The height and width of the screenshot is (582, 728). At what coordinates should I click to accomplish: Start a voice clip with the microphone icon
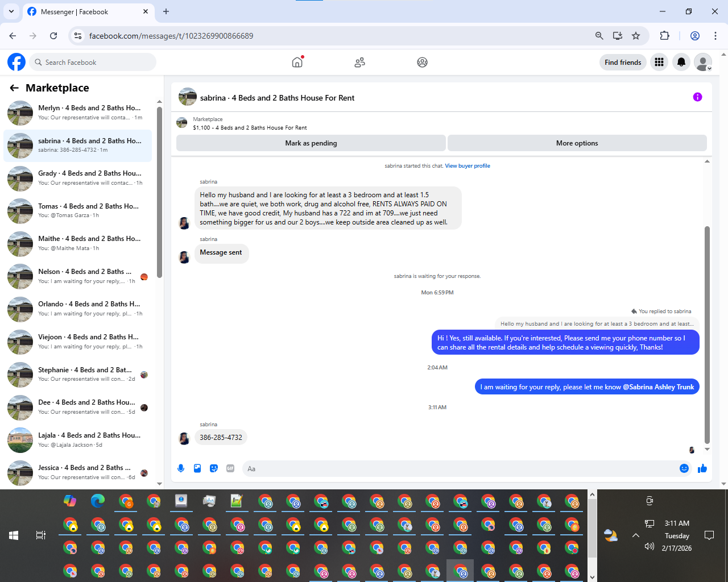tap(181, 468)
